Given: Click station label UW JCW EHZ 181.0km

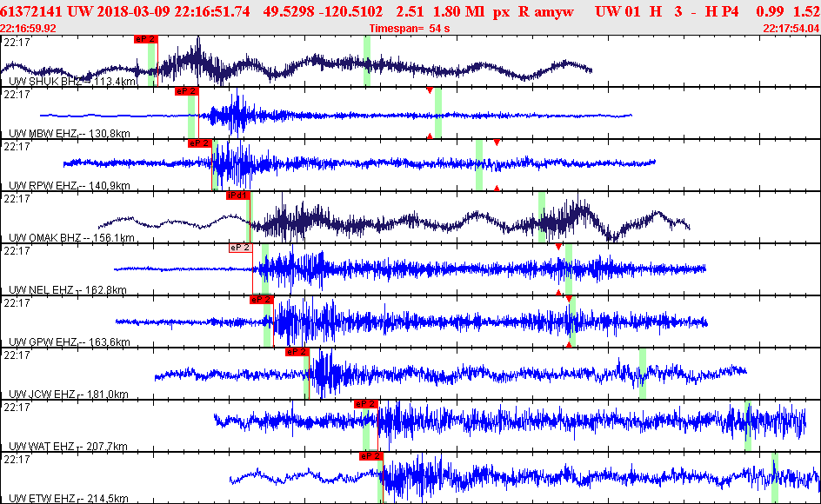Looking at the screenshot, I should [69, 395].
